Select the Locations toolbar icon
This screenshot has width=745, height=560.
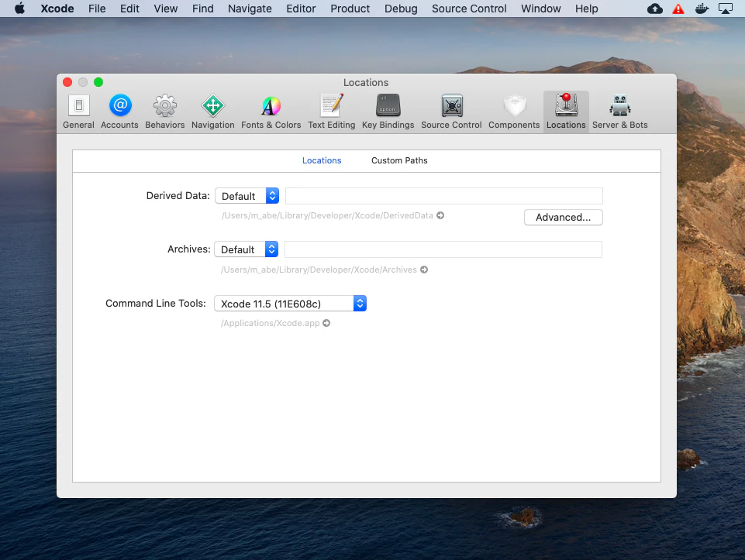coord(566,112)
